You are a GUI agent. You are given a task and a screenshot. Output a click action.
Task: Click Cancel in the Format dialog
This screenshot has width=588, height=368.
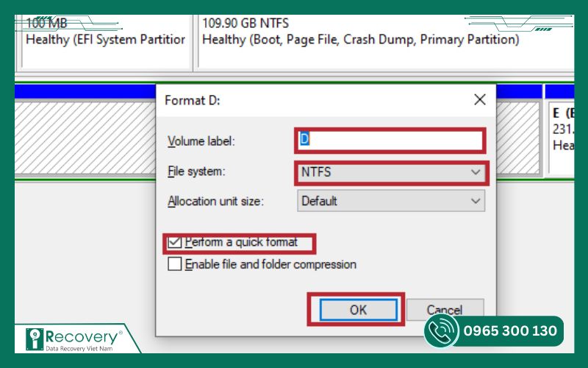click(x=445, y=310)
